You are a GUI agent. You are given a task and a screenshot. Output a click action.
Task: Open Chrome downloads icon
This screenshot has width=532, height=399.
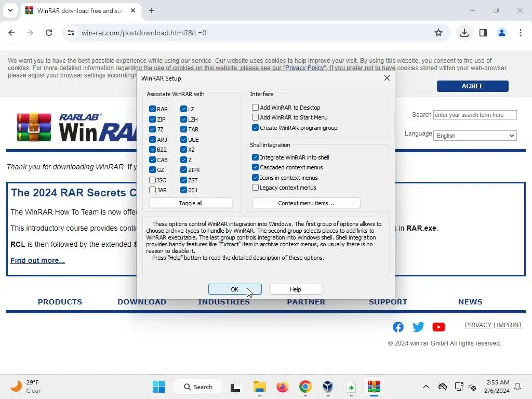click(x=464, y=33)
